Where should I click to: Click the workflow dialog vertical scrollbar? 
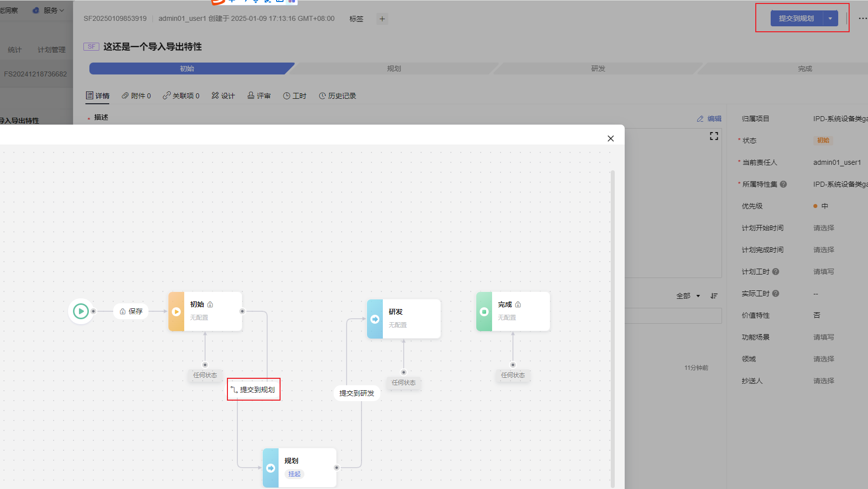click(x=613, y=329)
